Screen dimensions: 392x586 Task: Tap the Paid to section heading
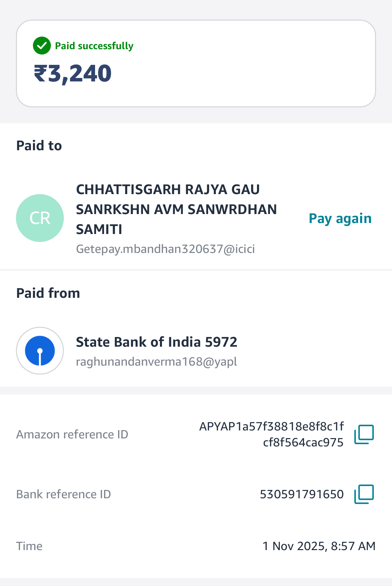(39, 146)
